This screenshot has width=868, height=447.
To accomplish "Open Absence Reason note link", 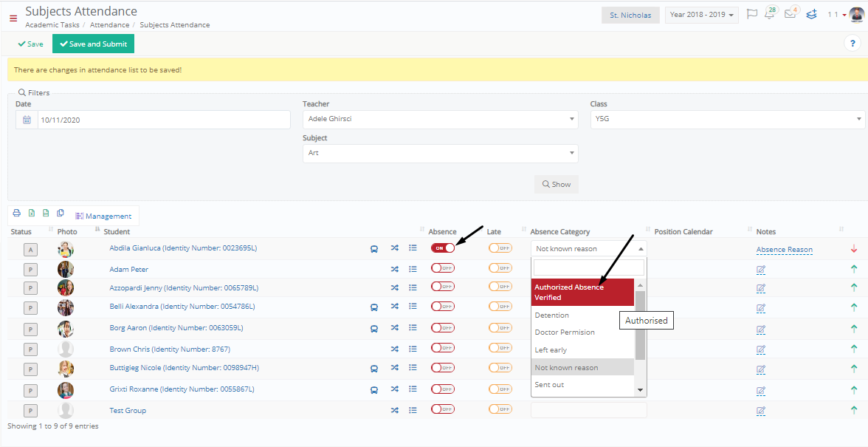I will (x=785, y=249).
